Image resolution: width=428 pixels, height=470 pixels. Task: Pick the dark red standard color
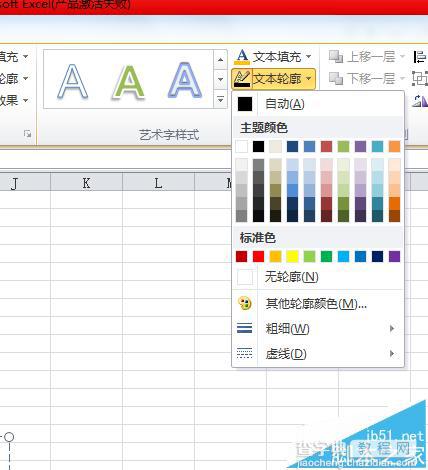coord(242,256)
